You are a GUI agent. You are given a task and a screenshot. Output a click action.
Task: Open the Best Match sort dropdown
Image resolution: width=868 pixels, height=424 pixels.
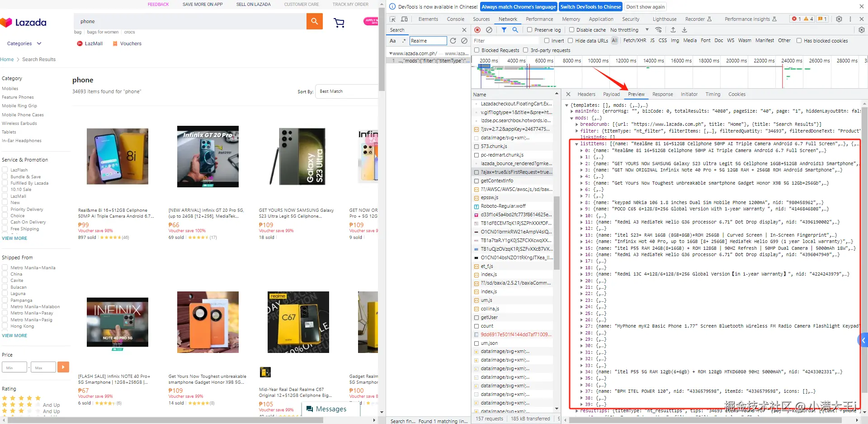pyautogui.click(x=347, y=91)
